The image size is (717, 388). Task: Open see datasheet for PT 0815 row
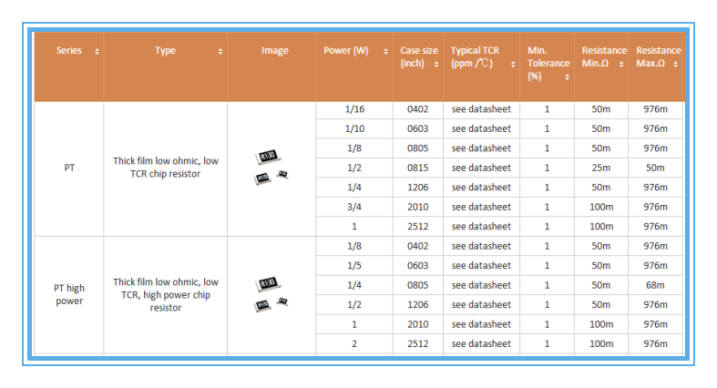pyautogui.click(x=481, y=168)
